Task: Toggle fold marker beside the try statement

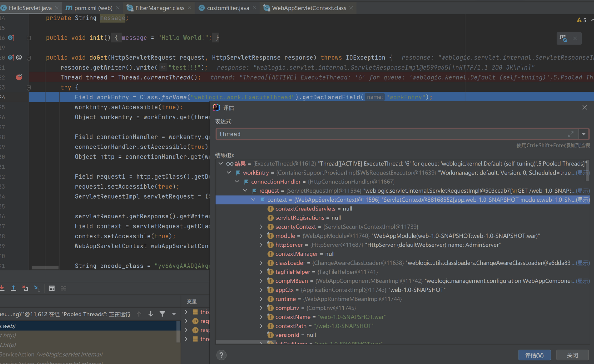Action: [29, 87]
